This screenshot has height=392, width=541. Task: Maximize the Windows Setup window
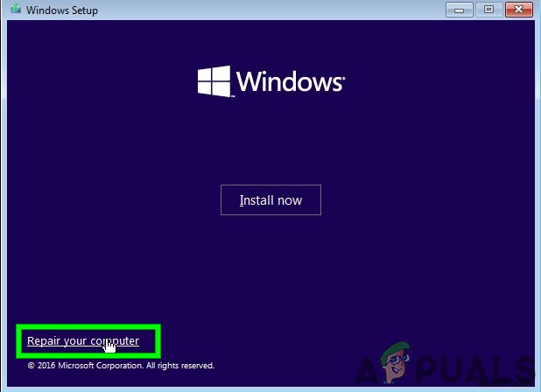488,10
